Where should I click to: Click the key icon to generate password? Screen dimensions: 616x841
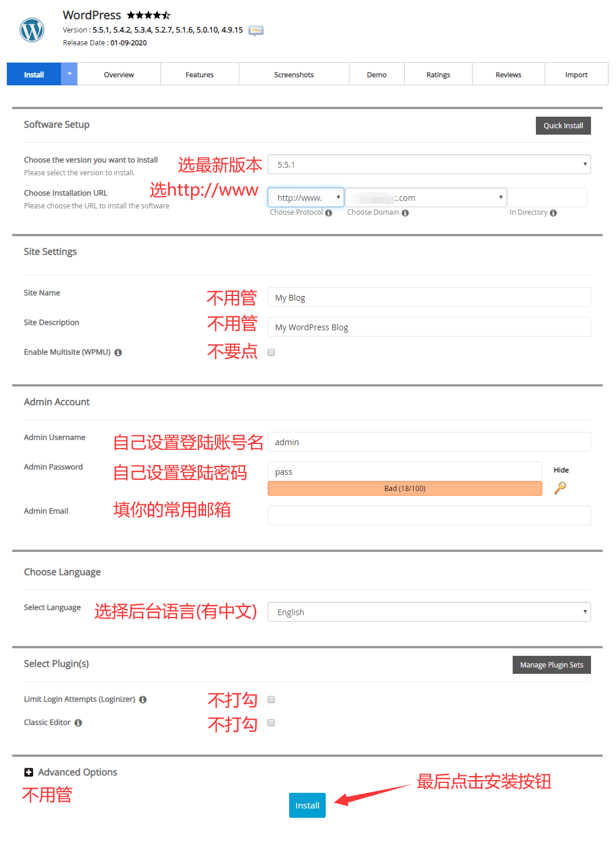(x=560, y=488)
